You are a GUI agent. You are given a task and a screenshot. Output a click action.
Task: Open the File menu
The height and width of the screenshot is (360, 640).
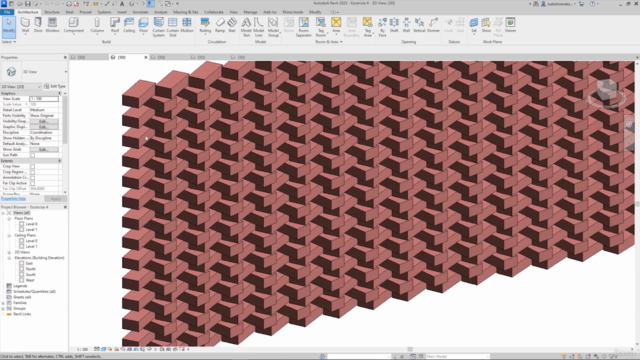coord(7,12)
